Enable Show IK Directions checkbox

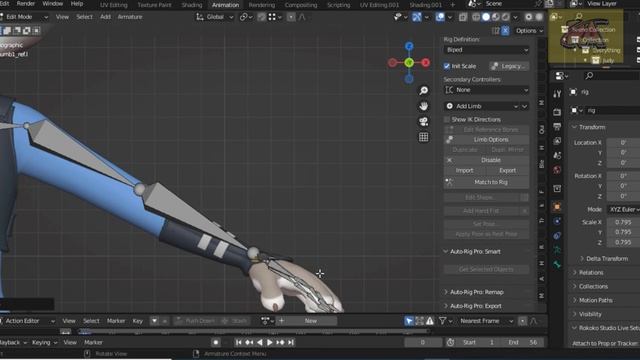tap(447, 120)
